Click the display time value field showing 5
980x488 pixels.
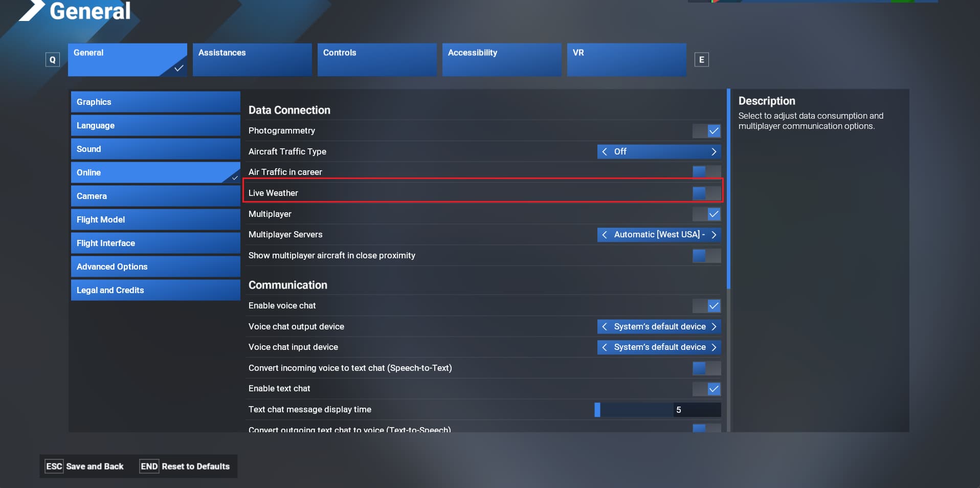[x=697, y=410]
